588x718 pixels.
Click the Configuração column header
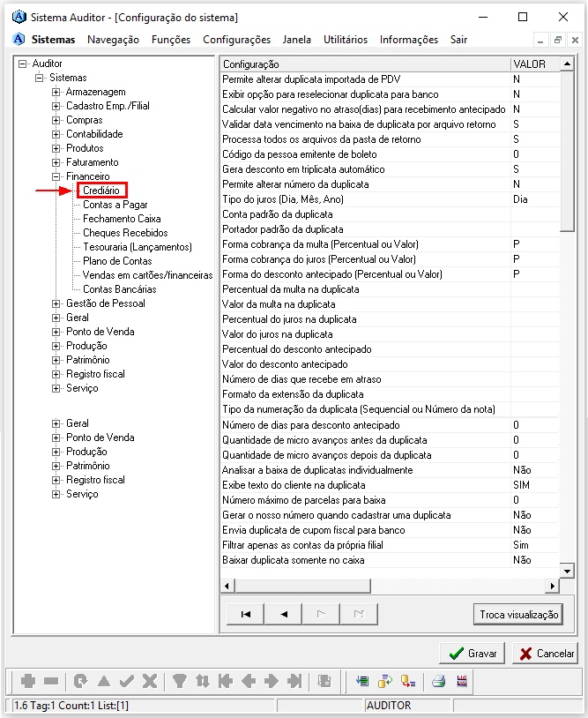pyautogui.click(x=365, y=64)
